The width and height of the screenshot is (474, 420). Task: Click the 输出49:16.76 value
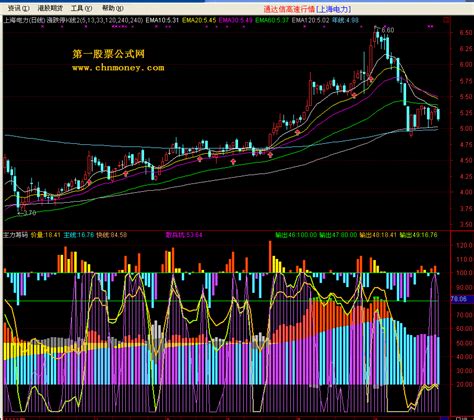click(x=418, y=235)
